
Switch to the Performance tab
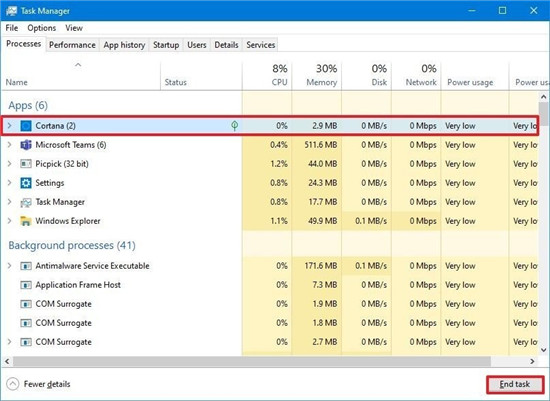point(72,45)
